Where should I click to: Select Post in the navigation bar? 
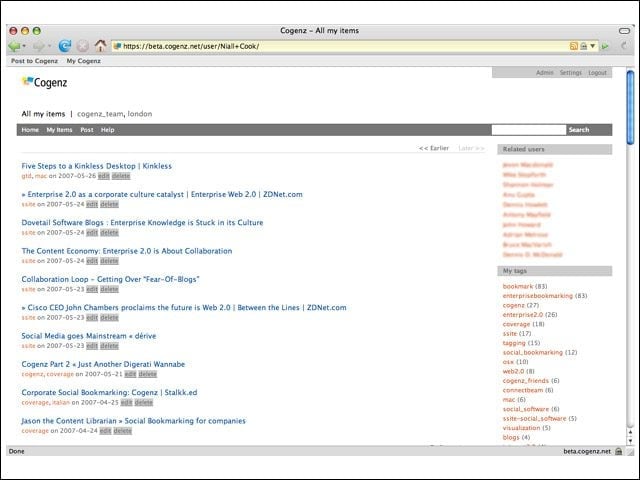pyautogui.click(x=87, y=130)
